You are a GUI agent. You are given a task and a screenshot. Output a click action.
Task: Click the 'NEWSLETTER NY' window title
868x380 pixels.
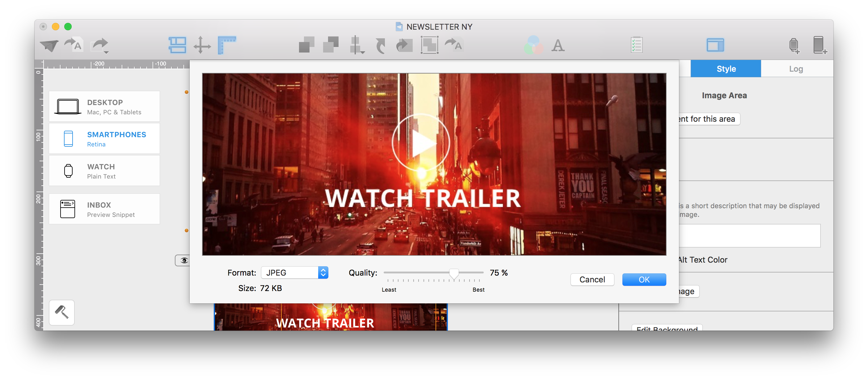pos(439,27)
